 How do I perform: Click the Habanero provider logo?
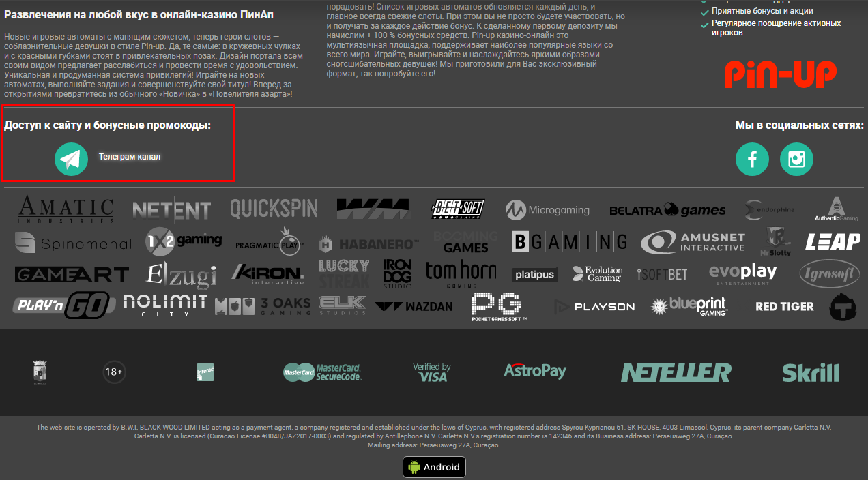[368, 243]
